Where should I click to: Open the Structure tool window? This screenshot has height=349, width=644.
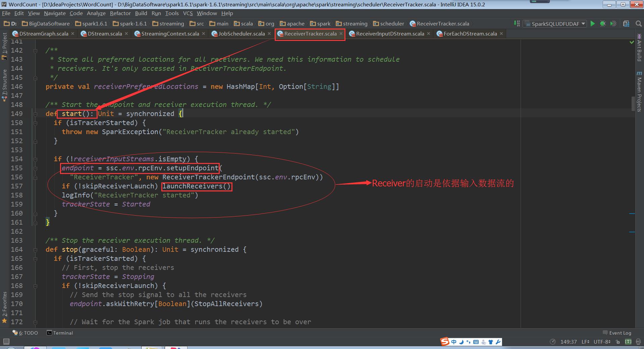(4, 85)
